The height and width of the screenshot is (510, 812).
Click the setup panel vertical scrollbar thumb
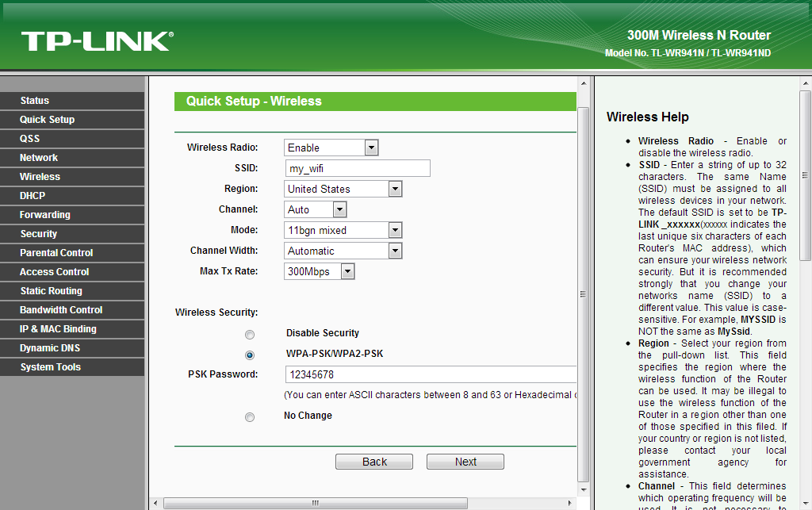[583, 294]
